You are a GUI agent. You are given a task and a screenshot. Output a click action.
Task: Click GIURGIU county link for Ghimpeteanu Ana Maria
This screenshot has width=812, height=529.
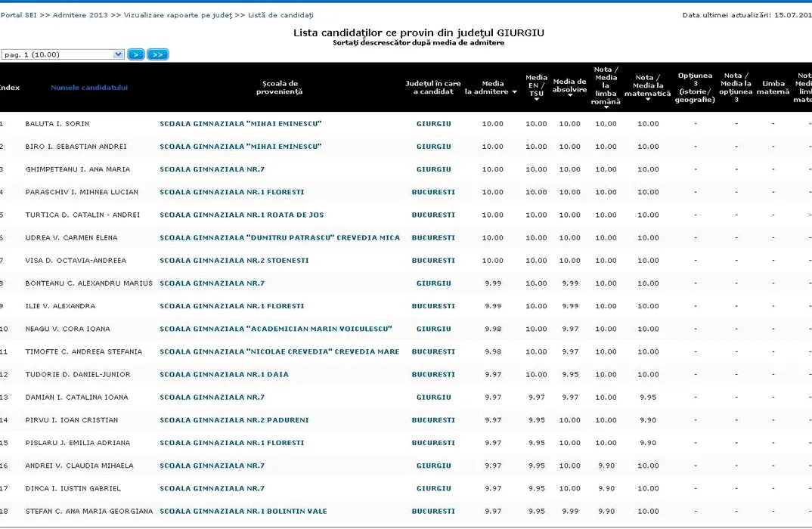pyautogui.click(x=433, y=169)
